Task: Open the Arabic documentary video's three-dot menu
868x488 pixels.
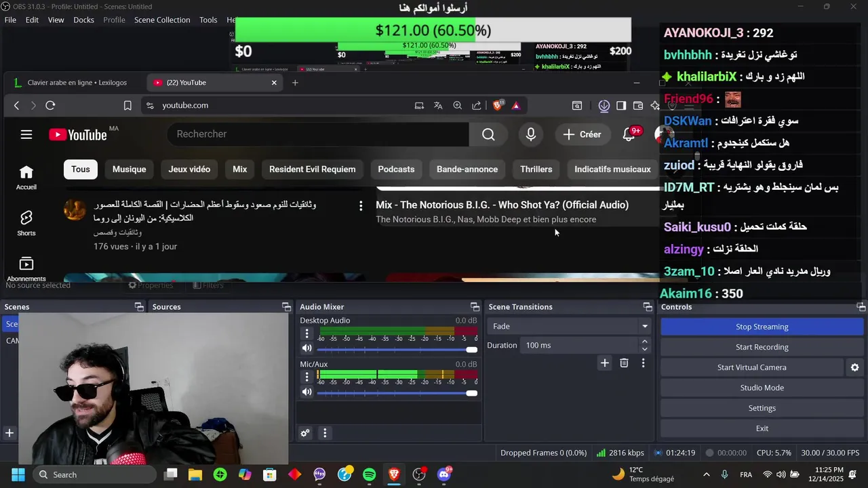Action: [361, 206]
